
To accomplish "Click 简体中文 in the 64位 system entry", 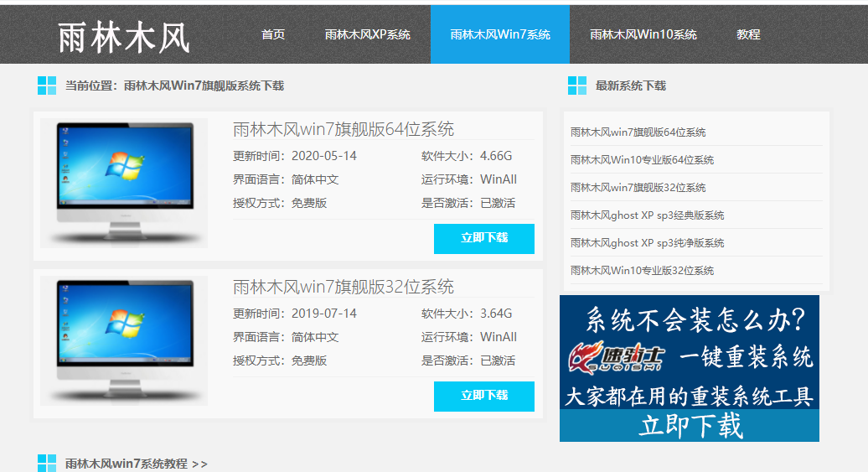I will click(x=315, y=179).
